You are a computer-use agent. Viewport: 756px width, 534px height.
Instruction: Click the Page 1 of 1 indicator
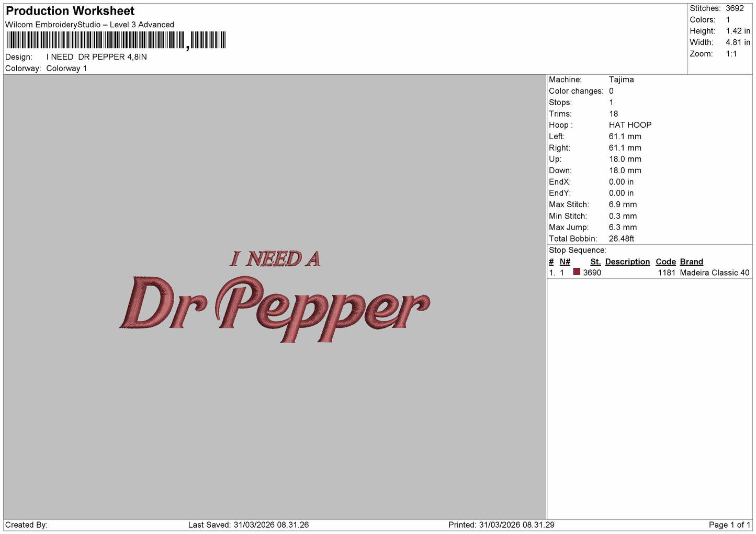coord(729,525)
